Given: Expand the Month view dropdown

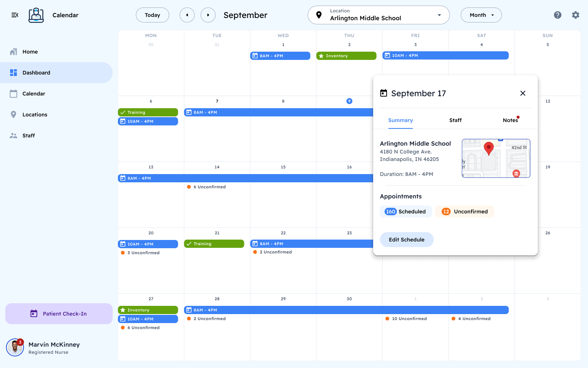Looking at the screenshot, I should (x=481, y=15).
